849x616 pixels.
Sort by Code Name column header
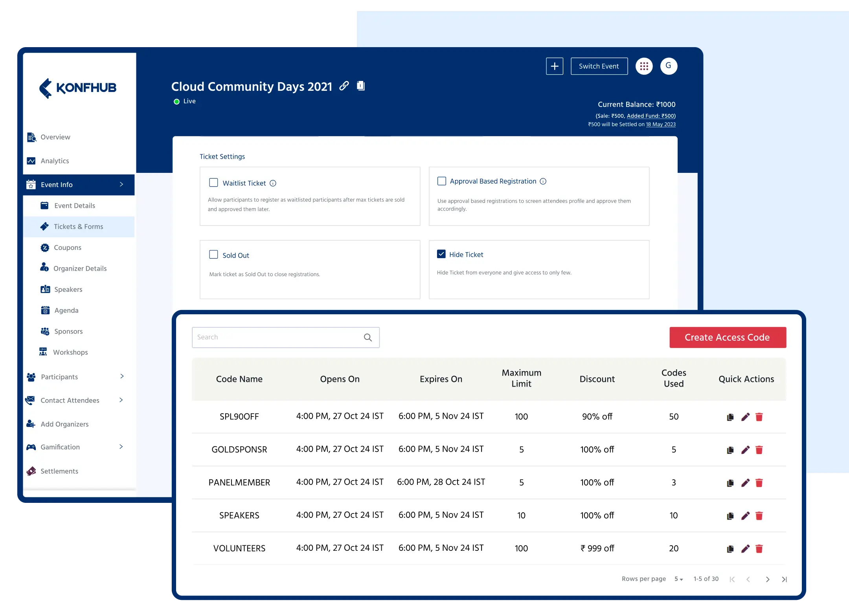click(x=239, y=379)
